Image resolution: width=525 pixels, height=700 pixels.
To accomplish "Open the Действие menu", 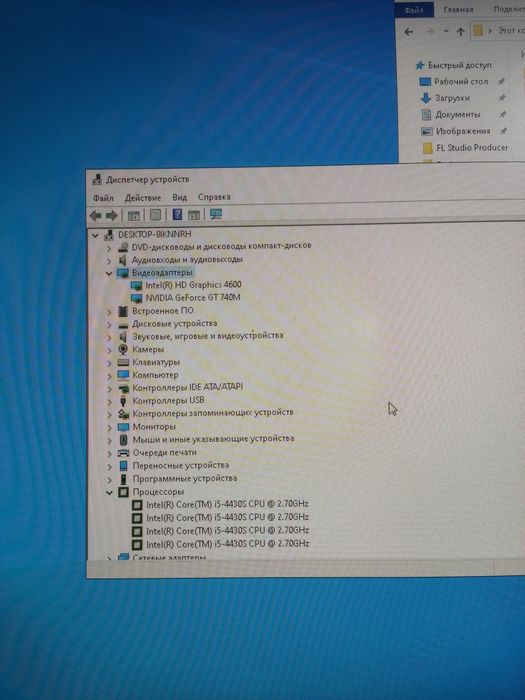I will (x=143, y=198).
